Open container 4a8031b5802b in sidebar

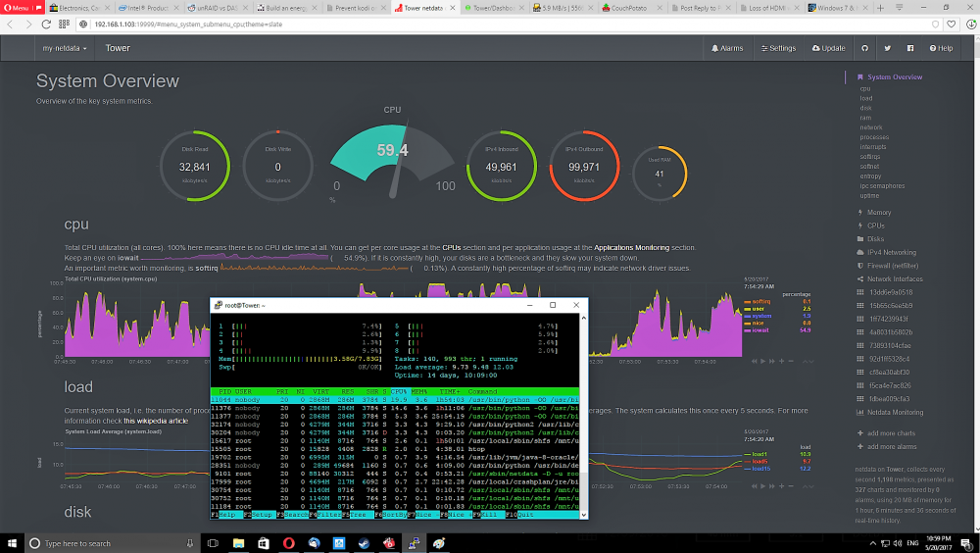coord(891,332)
